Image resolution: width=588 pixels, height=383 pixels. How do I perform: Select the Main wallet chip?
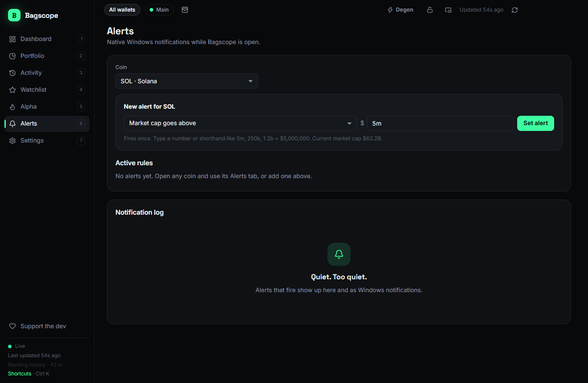[159, 10]
